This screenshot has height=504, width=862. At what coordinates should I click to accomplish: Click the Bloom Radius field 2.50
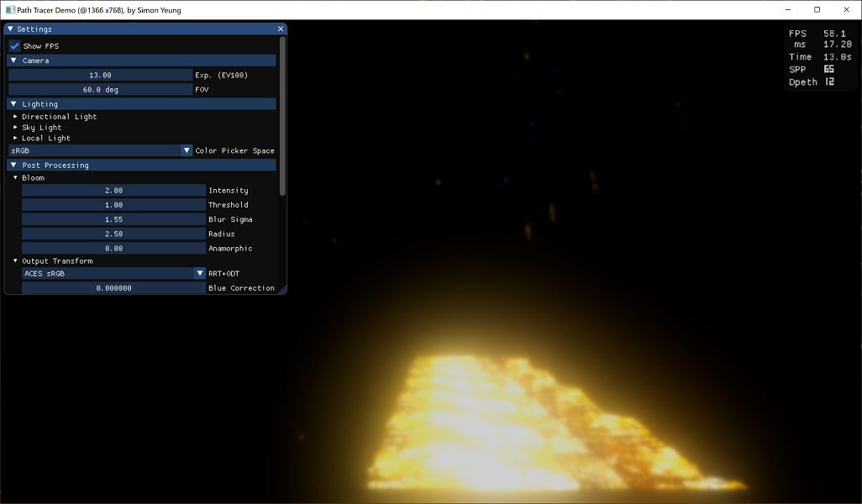(113, 234)
